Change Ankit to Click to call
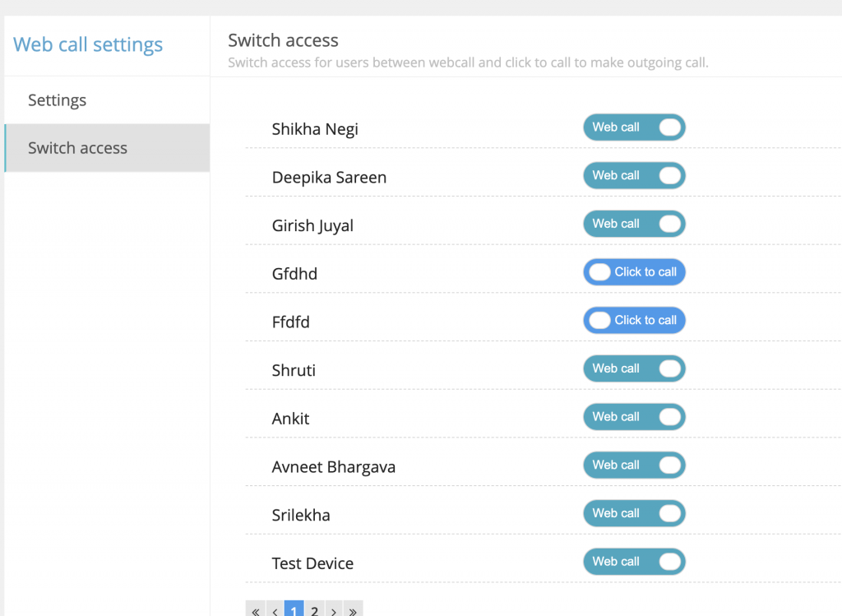842x616 pixels. click(634, 417)
